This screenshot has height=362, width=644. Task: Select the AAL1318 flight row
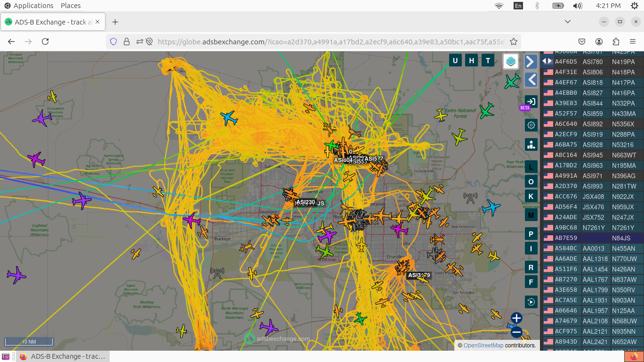(x=593, y=259)
